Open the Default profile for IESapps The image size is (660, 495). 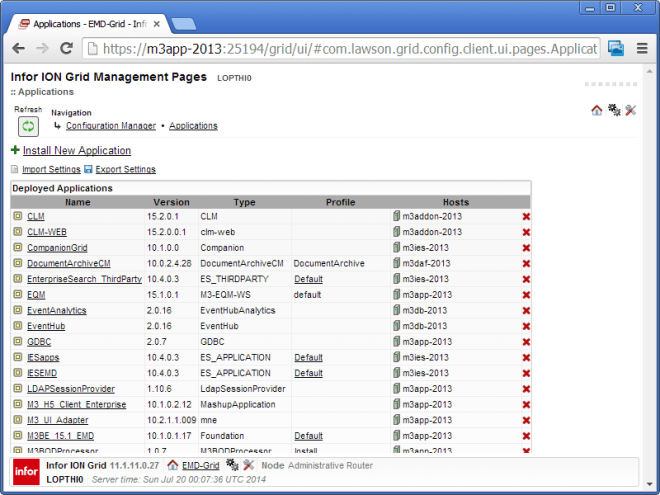[308, 357]
